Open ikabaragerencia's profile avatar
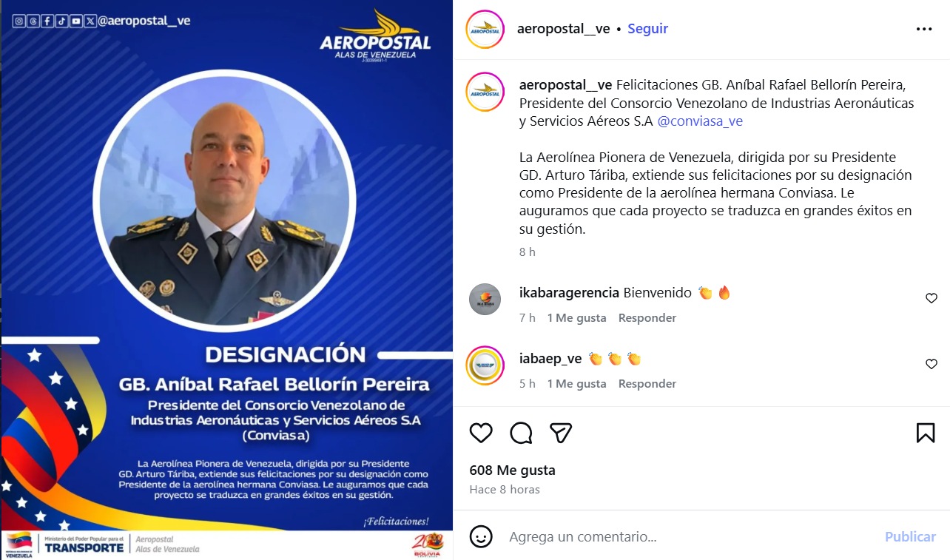The image size is (950, 560). pos(485,299)
